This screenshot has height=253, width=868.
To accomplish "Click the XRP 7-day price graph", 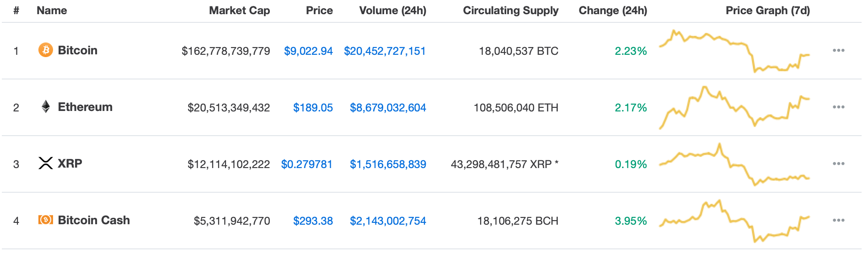I will (734, 164).
